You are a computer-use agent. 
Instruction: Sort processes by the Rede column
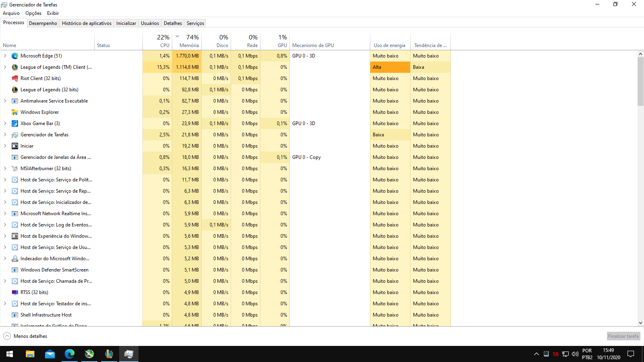(246, 41)
